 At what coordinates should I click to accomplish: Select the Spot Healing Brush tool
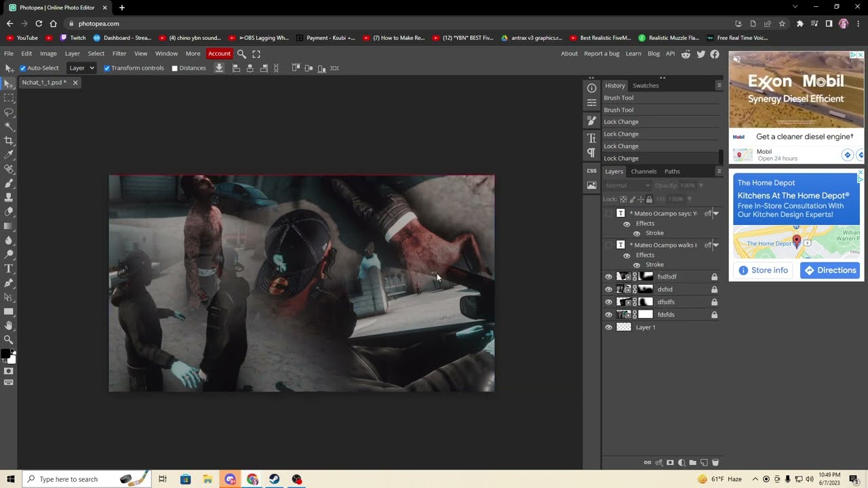click(9, 169)
